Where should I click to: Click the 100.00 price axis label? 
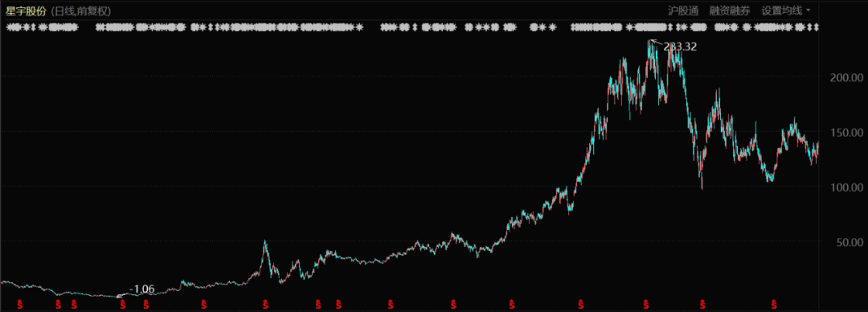pyautogui.click(x=846, y=187)
